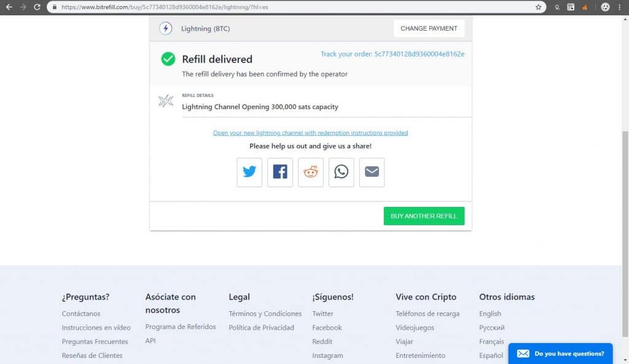This screenshot has width=629, height=364.
Task: Reload the page
Action: (x=37, y=7)
